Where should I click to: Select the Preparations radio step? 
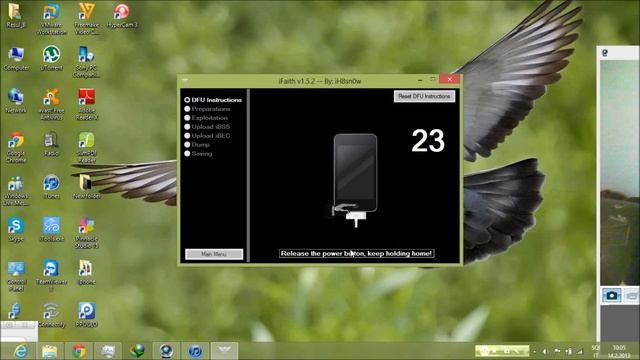click(x=207, y=109)
